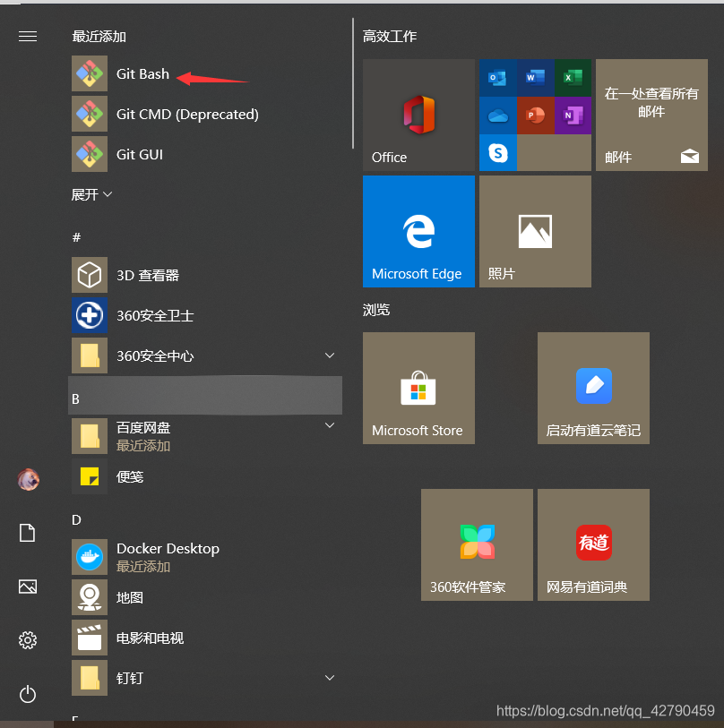Click the # letter index header
The image size is (724, 728).
point(77,237)
